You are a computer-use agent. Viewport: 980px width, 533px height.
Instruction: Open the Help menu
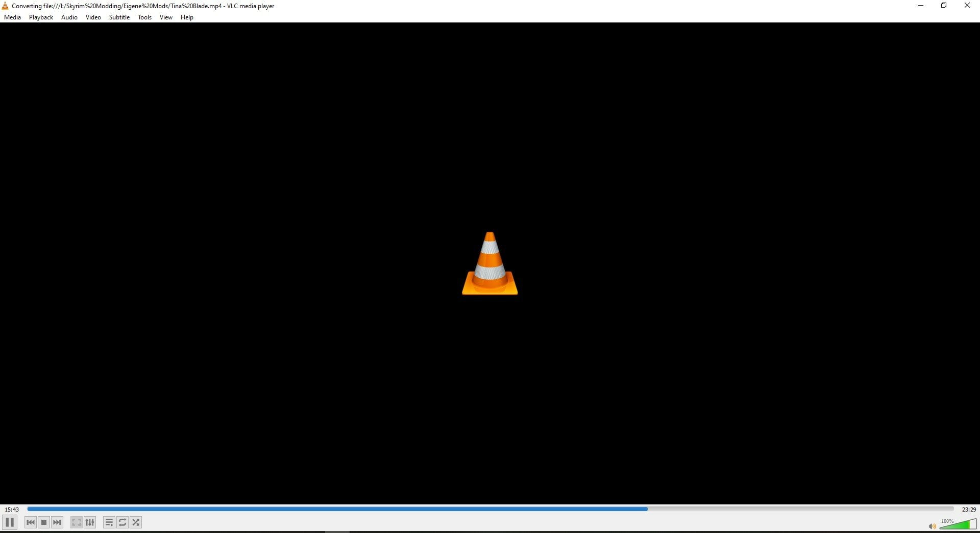pyautogui.click(x=187, y=17)
